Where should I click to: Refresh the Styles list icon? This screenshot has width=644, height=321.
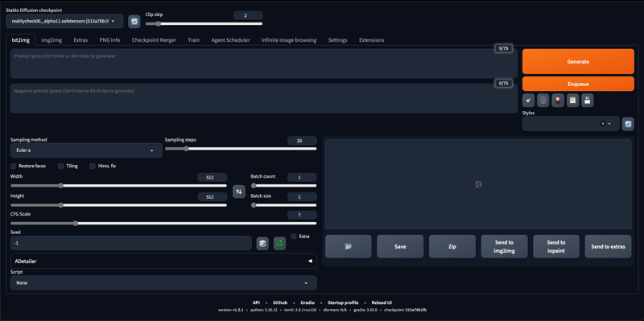click(628, 124)
